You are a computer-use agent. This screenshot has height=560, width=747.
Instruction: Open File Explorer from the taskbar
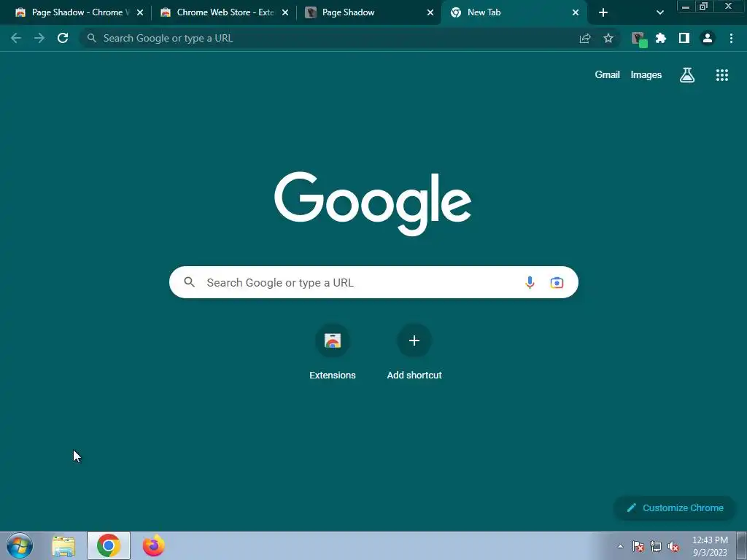pyautogui.click(x=63, y=545)
